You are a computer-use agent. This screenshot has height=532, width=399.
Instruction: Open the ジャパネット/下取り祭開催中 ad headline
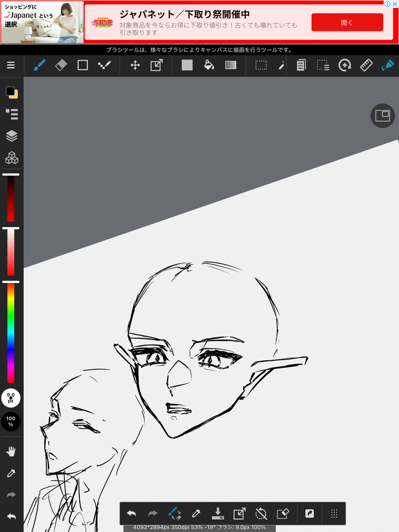pos(185,14)
